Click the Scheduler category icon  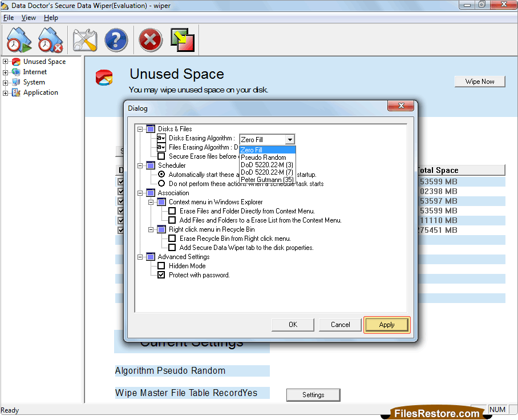coord(151,165)
